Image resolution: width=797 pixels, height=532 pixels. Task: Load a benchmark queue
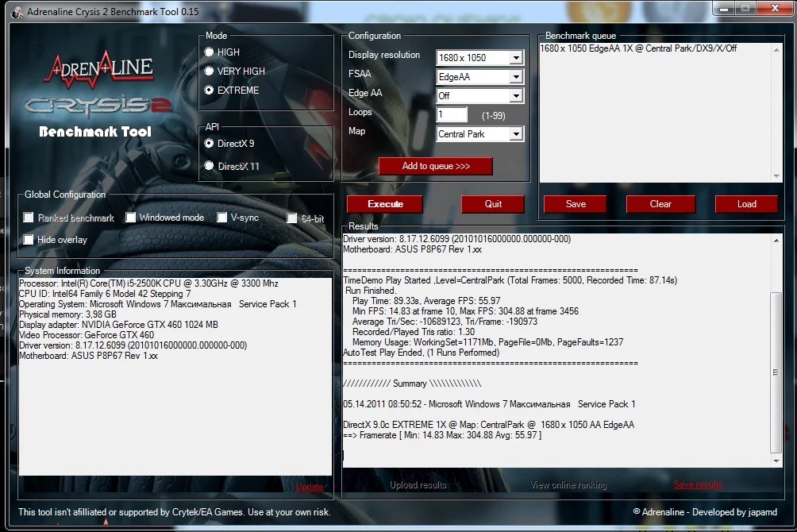tap(746, 204)
